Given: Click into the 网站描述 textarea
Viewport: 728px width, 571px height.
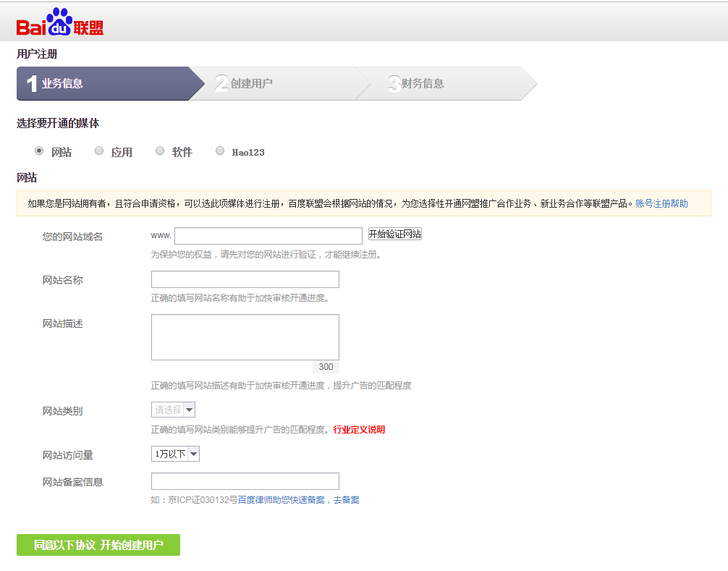Looking at the screenshot, I should coord(245,337).
